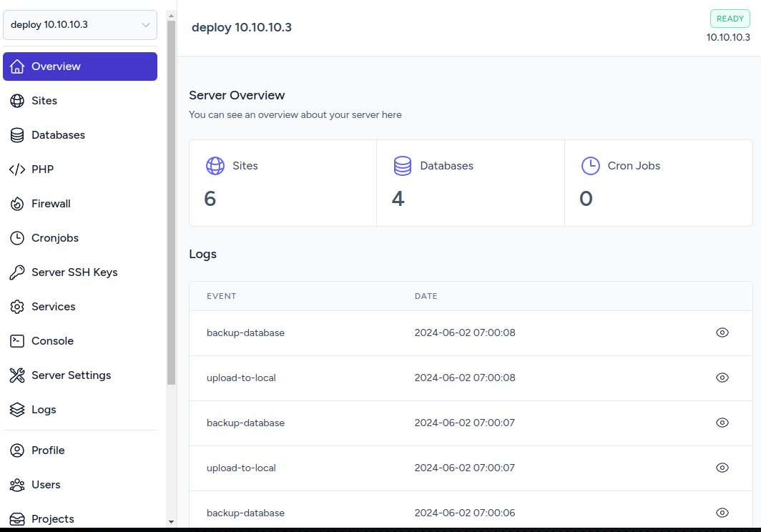The height and width of the screenshot is (532, 761).
Task: Go to the Sites menu item
Action: coord(80,101)
